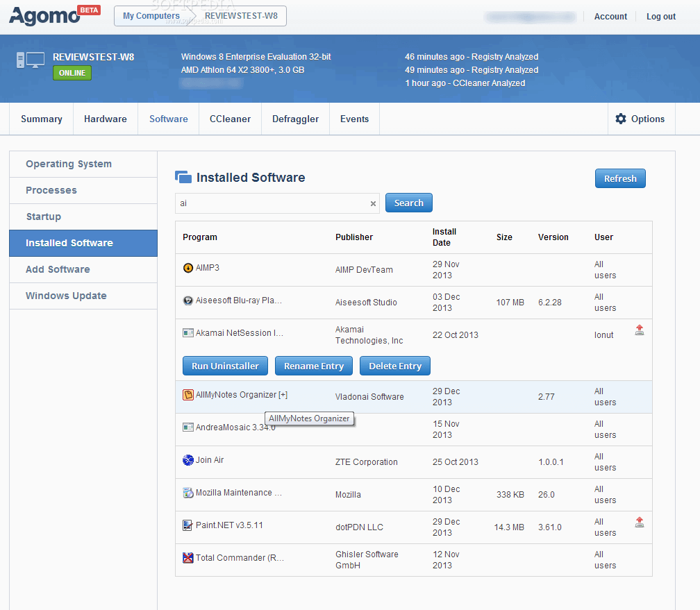Click the Refresh button
700x610 pixels.
click(x=620, y=178)
